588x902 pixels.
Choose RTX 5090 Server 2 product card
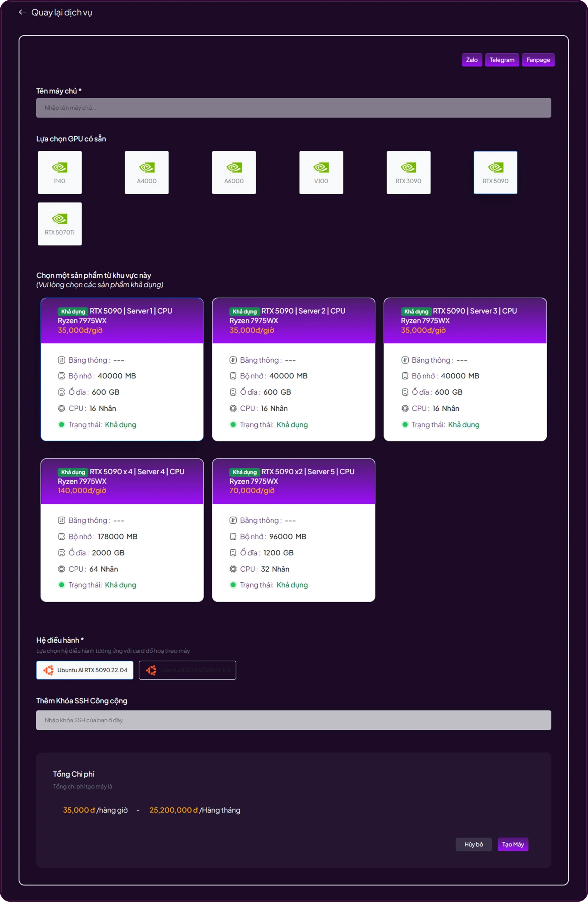tap(293, 369)
